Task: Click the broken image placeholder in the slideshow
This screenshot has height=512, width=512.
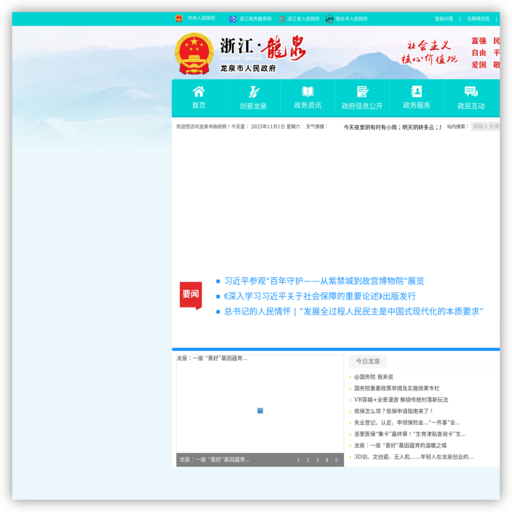Action: [x=260, y=411]
